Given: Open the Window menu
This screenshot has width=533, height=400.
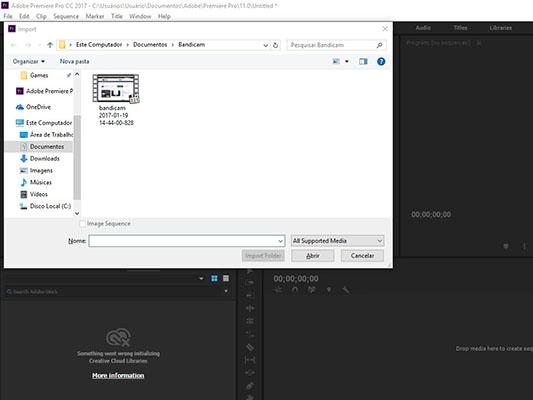Looking at the screenshot, I should [140, 16].
